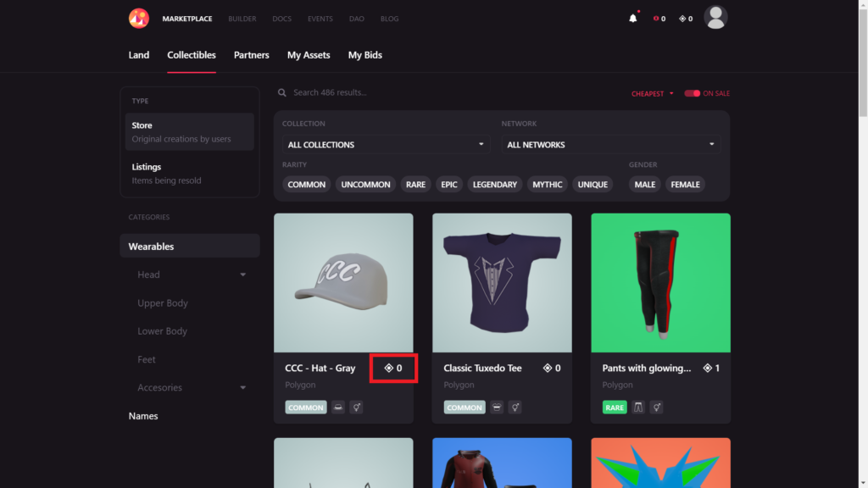Viewport: 868px width, 488px height.
Task: Switch to the Land tab
Action: [139, 55]
